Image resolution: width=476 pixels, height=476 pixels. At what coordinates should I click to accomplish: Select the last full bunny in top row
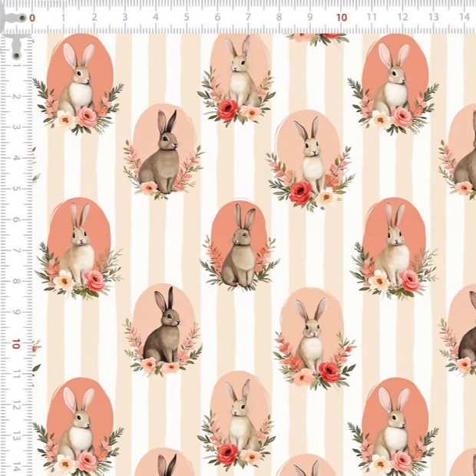tap(394, 81)
